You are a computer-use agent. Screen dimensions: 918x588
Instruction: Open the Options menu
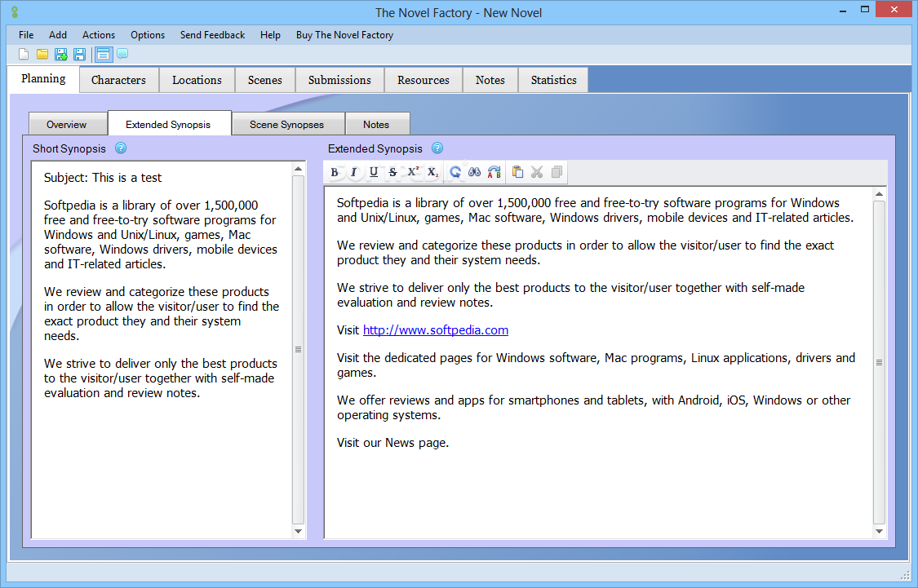148,35
